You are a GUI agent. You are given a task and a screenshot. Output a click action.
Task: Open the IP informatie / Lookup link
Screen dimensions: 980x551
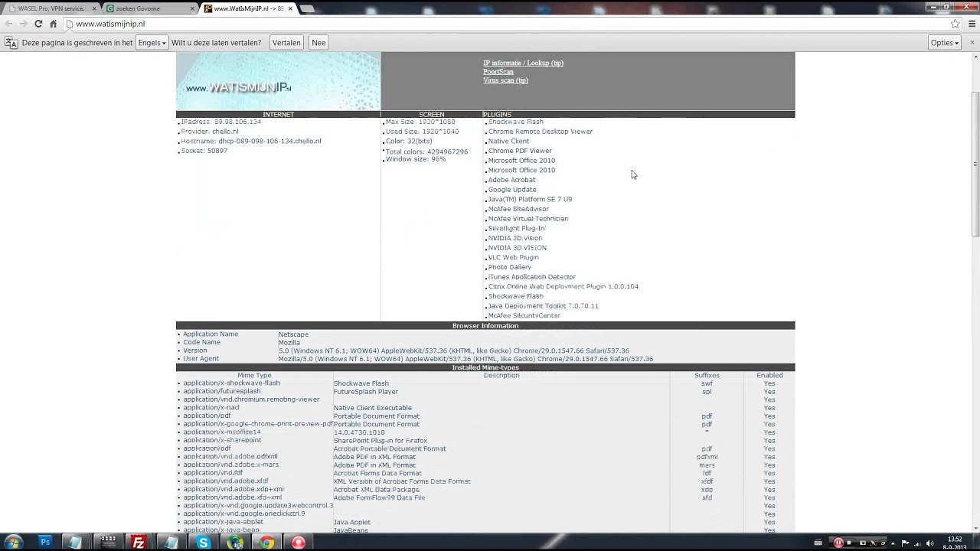coord(523,63)
